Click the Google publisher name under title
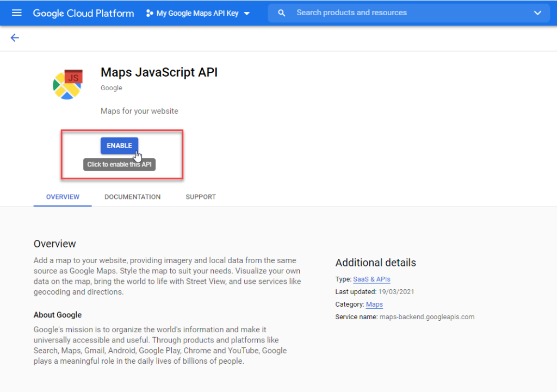This screenshot has width=557, height=392. pyautogui.click(x=112, y=88)
